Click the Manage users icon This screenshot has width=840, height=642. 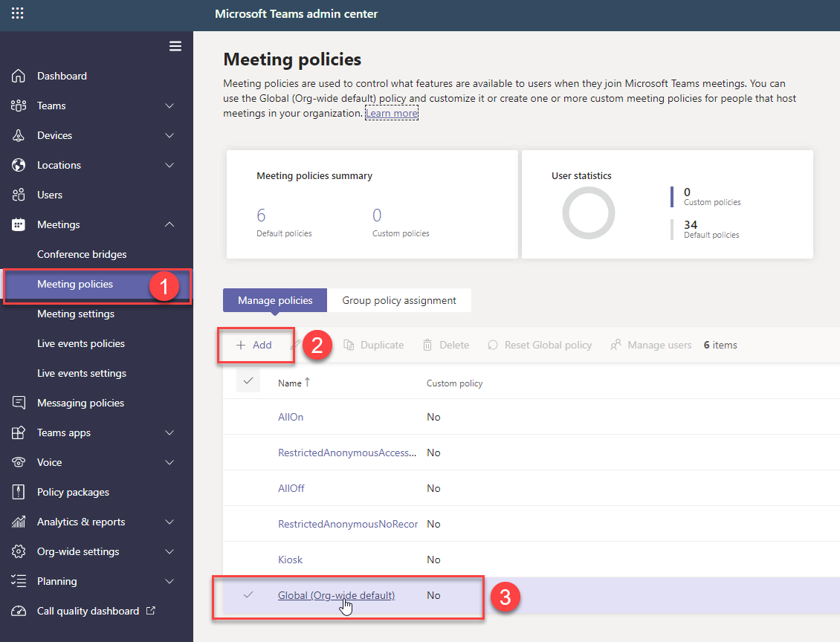coord(650,344)
